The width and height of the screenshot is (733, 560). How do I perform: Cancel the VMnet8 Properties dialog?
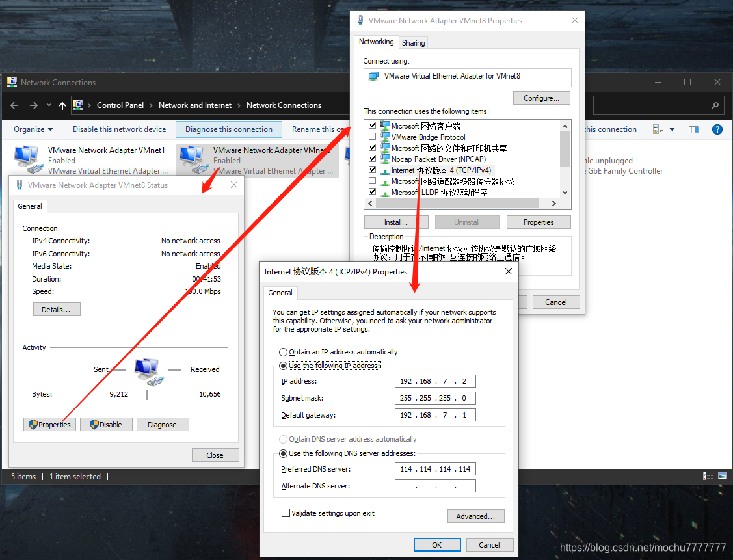pos(556,302)
